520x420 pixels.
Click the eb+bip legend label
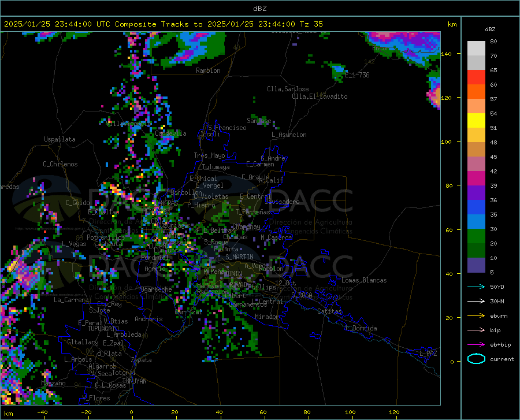click(500, 345)
